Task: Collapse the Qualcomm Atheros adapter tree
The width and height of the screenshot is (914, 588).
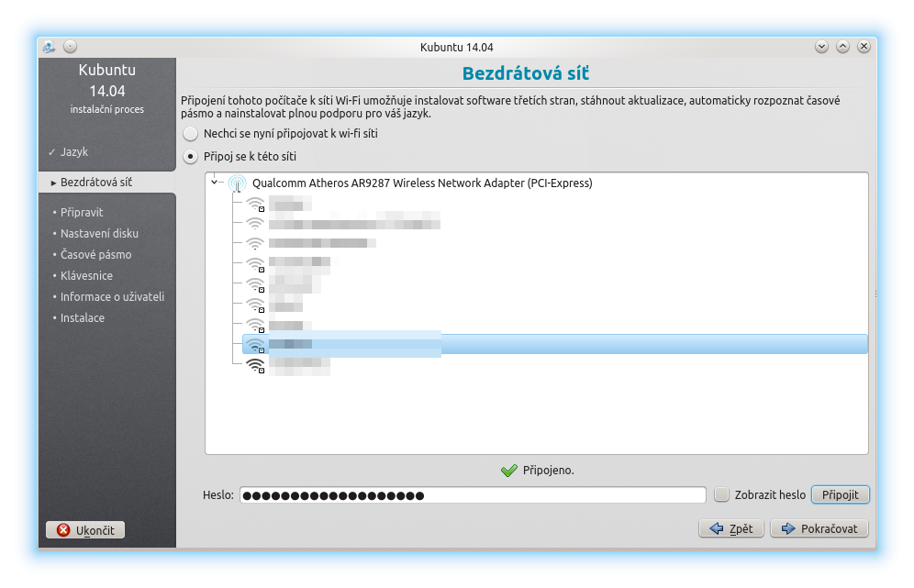Action: pyautogui.click(x=215, y=183)
